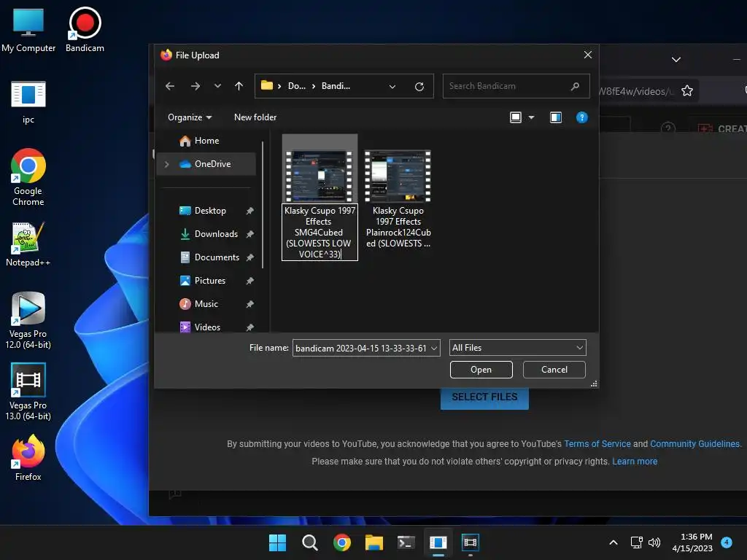The image size is (747, 560).
Task: Open Community Guidelines link
Action: pyautogui.click(x=694, y=444)
